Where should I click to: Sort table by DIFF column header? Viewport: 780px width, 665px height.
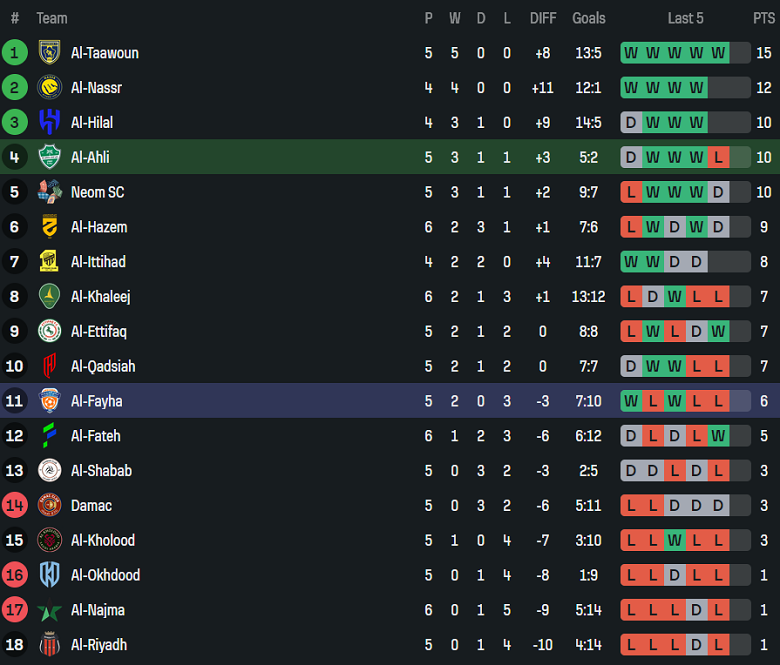[x=543, y=18]
